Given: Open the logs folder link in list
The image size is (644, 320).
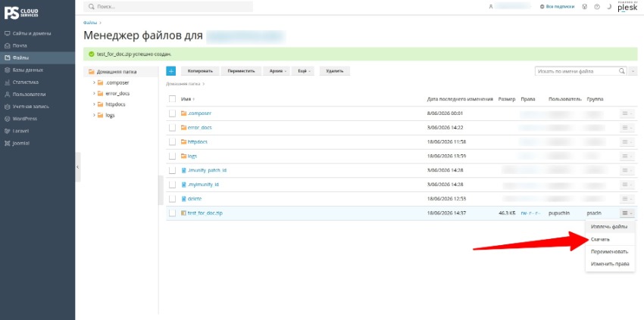Looking at the screenshot, I should [x=192, y=157].
